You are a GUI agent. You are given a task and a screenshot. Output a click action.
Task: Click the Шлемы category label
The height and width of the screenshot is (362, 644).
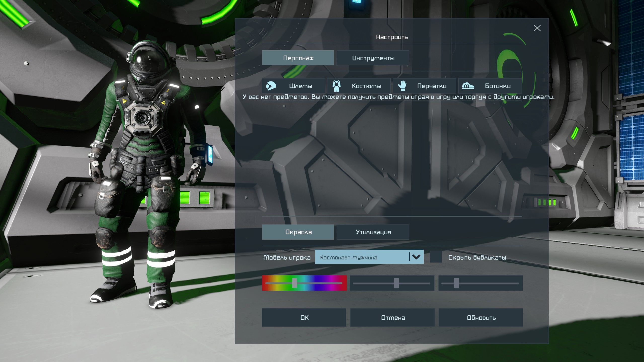pos(300,86)
